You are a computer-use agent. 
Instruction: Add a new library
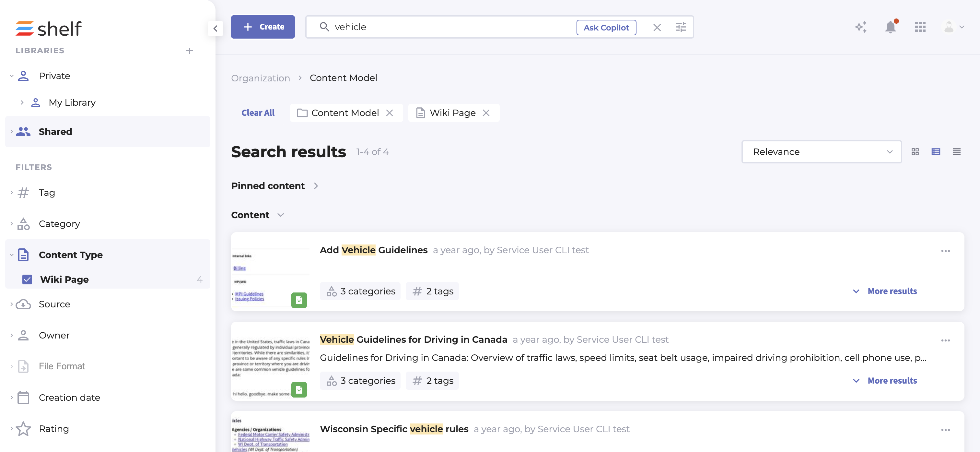point(190,51)
